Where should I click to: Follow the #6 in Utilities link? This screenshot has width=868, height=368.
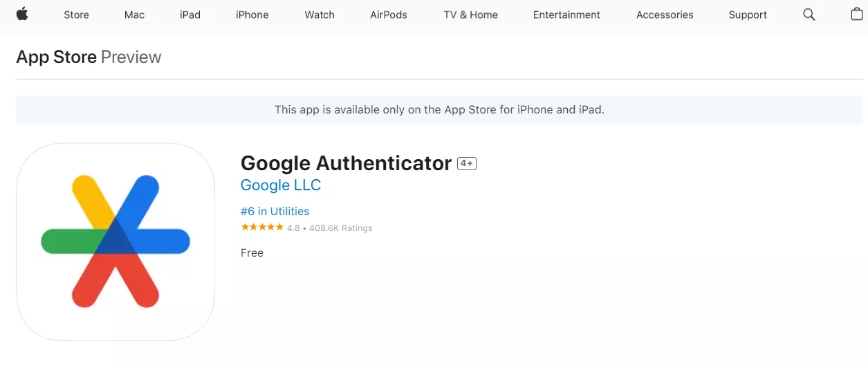pos(275,212)
